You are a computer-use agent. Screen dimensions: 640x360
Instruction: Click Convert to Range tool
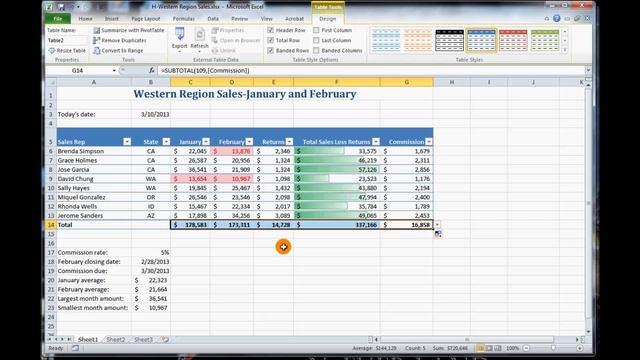tap(118, 51)
